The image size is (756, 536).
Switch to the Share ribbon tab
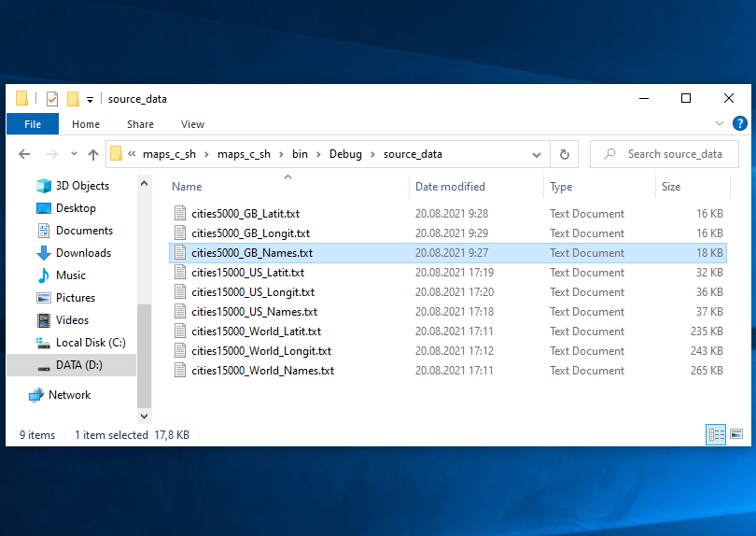pos(140,124)
